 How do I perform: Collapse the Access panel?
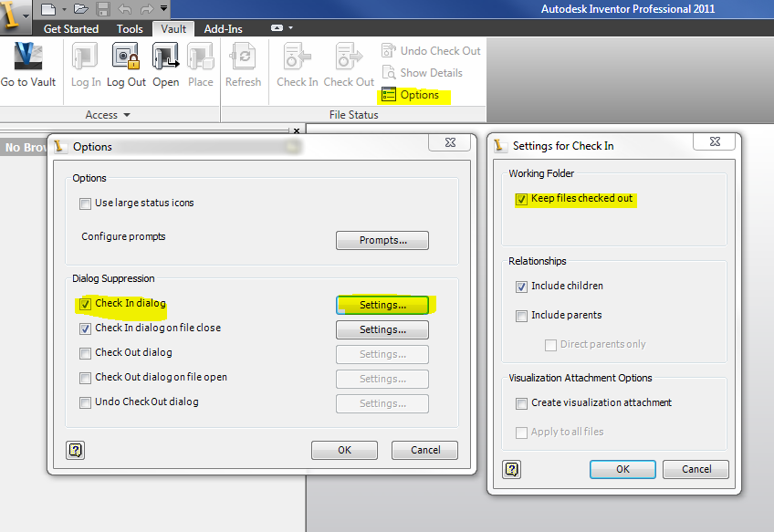pyautogui.click(x=127, y=115)
